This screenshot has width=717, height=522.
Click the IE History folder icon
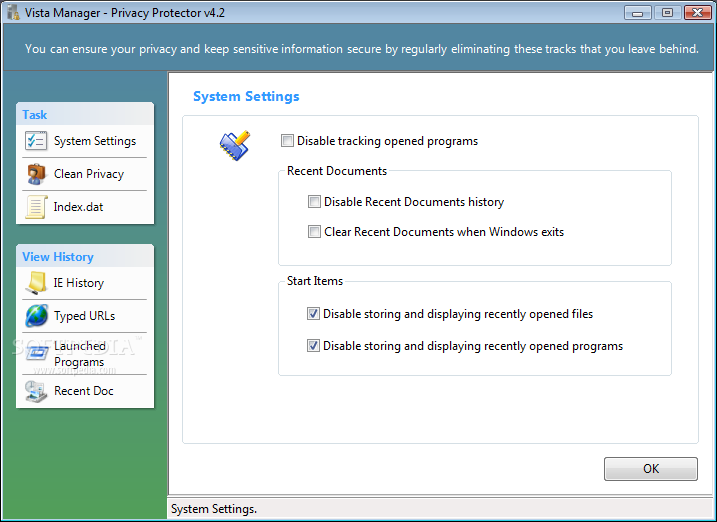pyautogui.click(x=36, y=283)
